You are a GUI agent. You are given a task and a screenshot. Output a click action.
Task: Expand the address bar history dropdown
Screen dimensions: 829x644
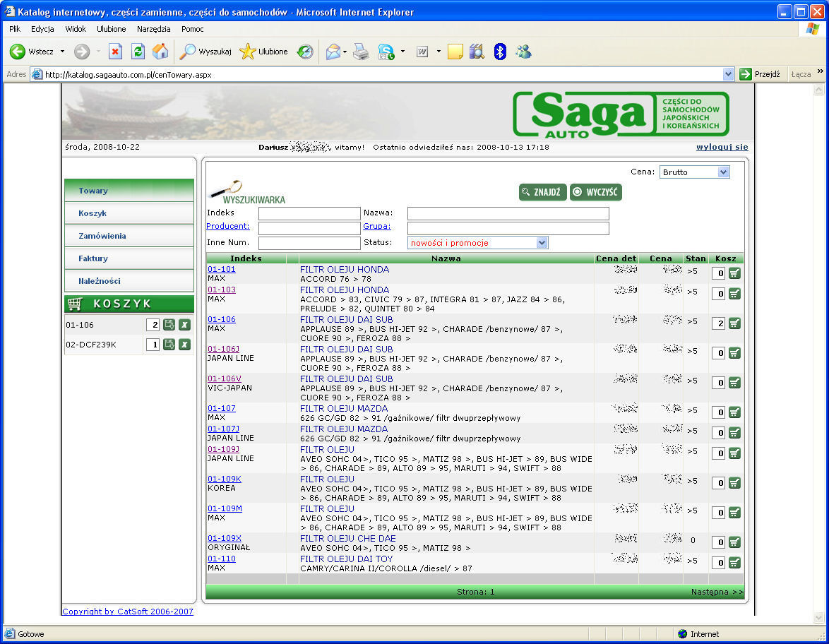[x=728, y=75]
